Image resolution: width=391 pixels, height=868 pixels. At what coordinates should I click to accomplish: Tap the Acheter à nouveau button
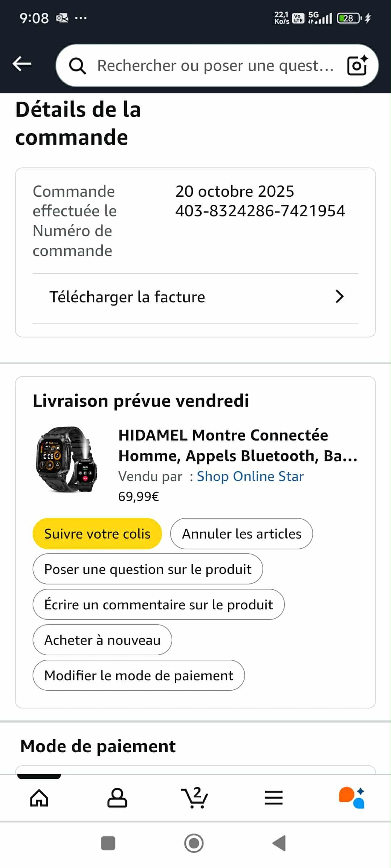[102, 640]
